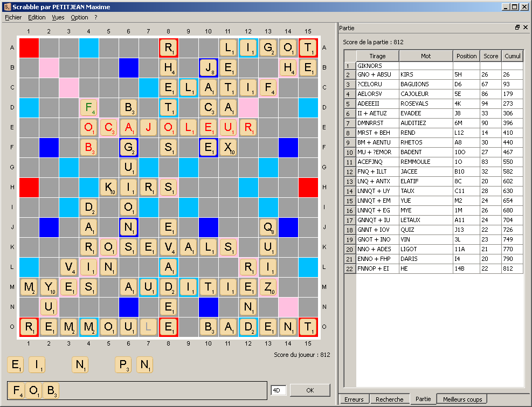Screen dimensions: 532x407
Task: Select the Partie tab
Action: click(x=423, y=399)
